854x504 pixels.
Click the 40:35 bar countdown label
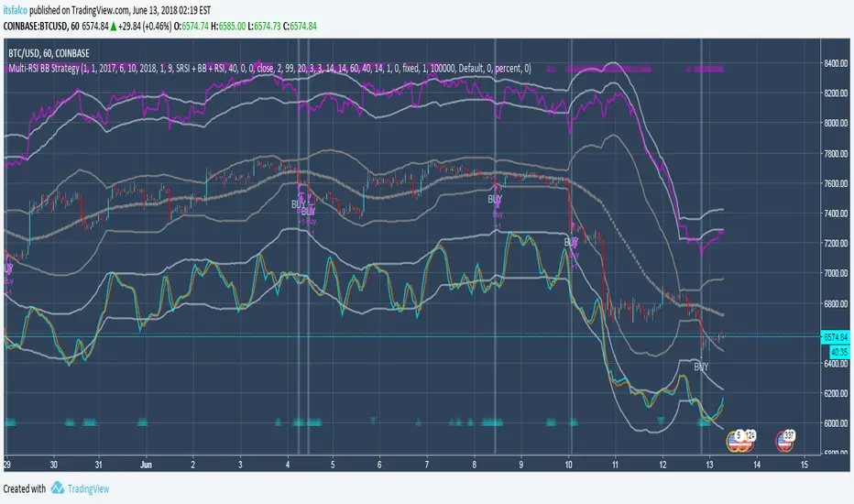[x=839, y=352]
